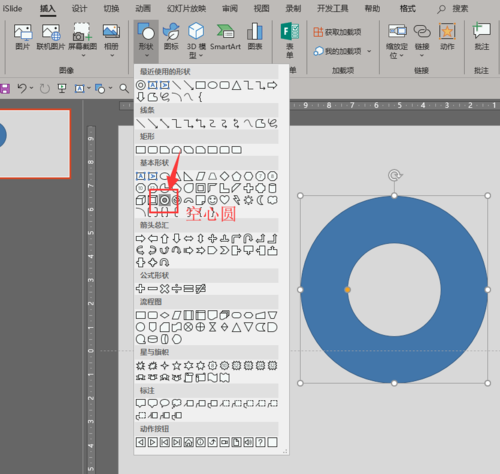Expand the 我的加载项 dropdown arrow

click(x=369, y=51)
